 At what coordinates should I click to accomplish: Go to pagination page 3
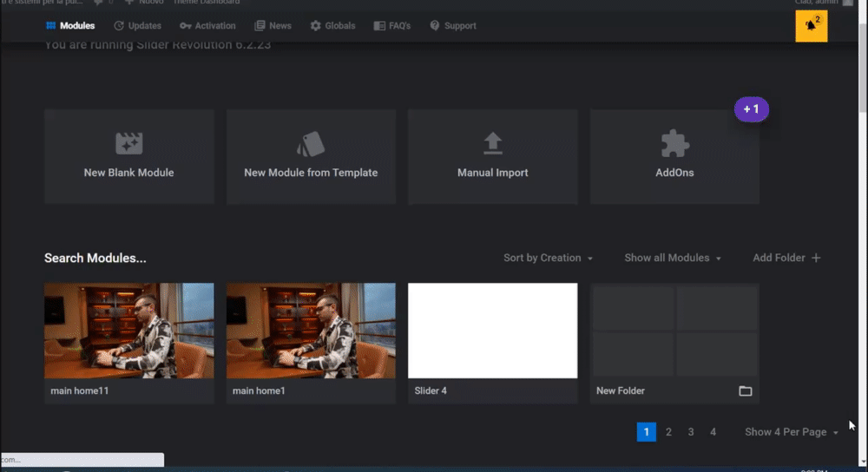[691, 431]
